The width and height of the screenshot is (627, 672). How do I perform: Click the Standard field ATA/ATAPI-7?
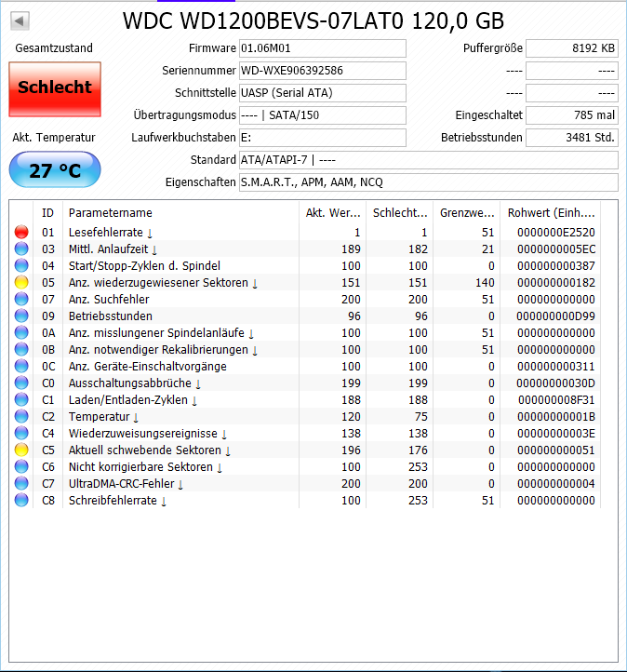[x=429, y=159]
